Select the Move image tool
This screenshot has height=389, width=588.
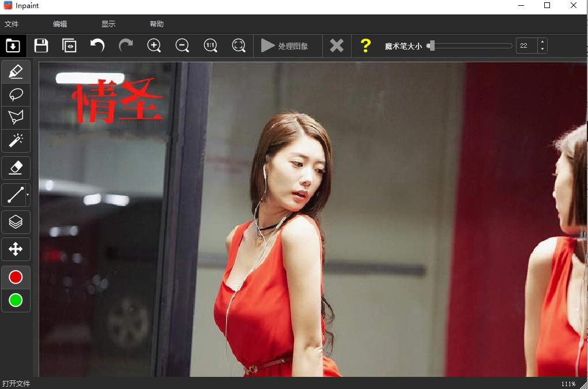pos(16,249)
